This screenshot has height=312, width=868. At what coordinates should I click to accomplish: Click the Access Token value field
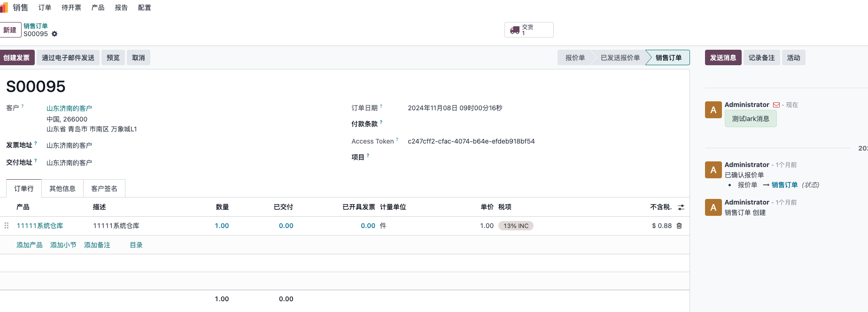tap(471, 141)
